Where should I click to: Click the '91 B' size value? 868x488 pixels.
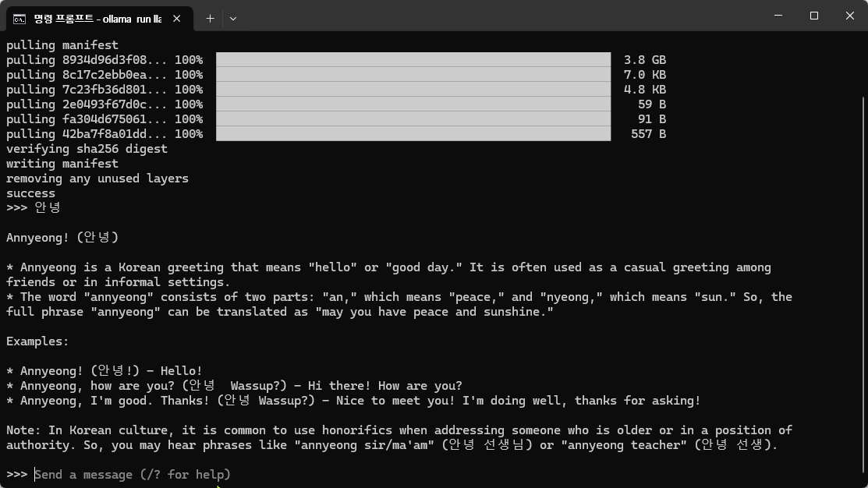click(x=652, y=119)
